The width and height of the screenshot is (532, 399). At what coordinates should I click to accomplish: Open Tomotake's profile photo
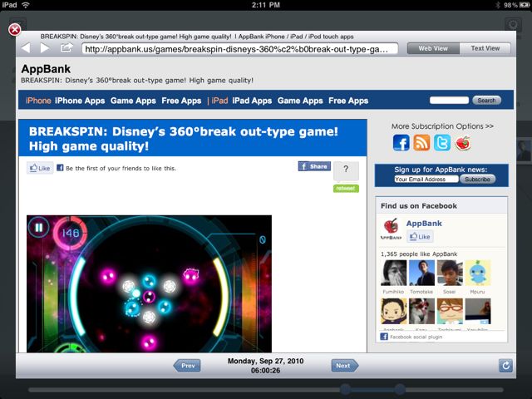click(421, 273)
